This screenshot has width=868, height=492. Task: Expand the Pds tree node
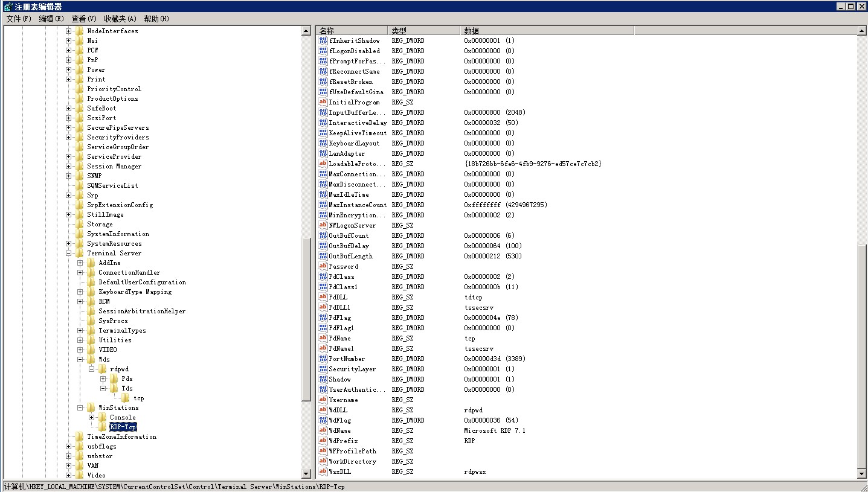click(x=103, y=379)
